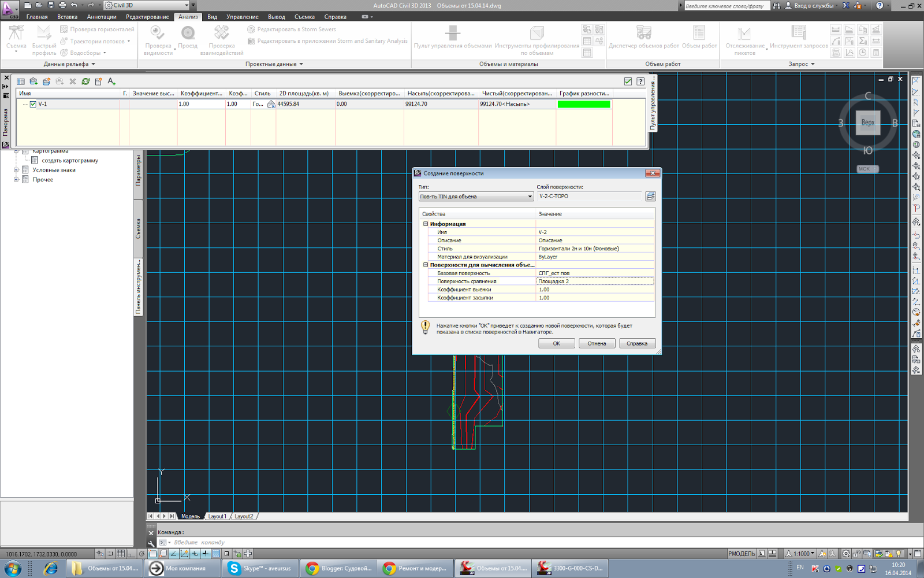Click the delete volume entry X icon

73,81
